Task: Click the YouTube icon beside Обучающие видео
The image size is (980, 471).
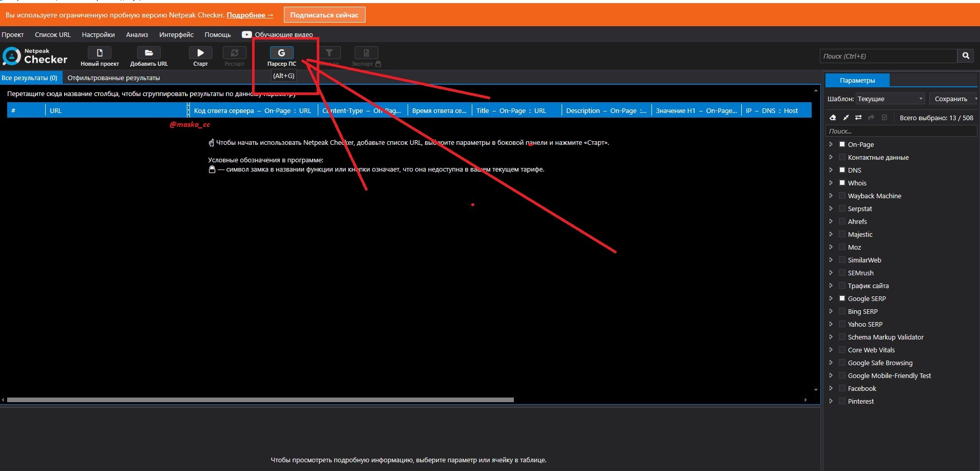Action: tap(247, 34)
